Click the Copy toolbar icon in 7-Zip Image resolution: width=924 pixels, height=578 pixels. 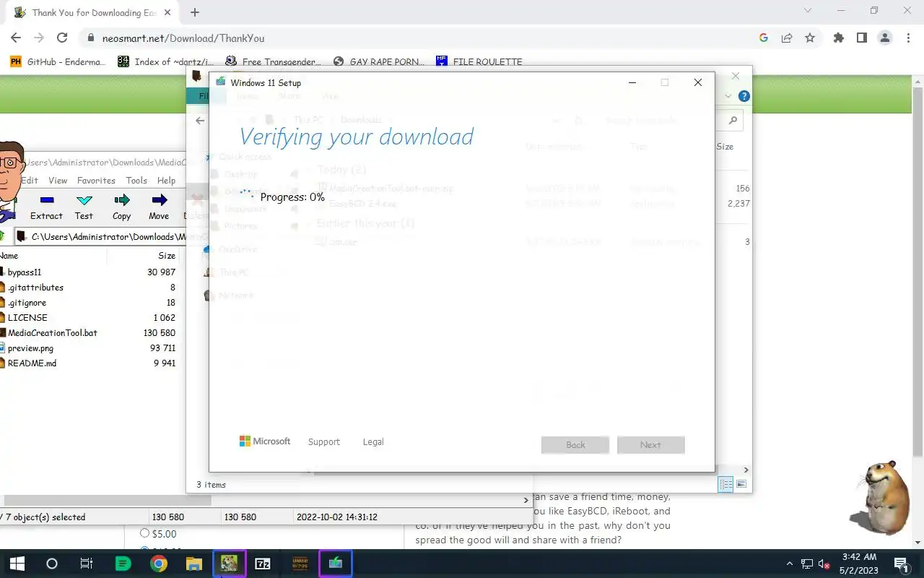point(121,207)
